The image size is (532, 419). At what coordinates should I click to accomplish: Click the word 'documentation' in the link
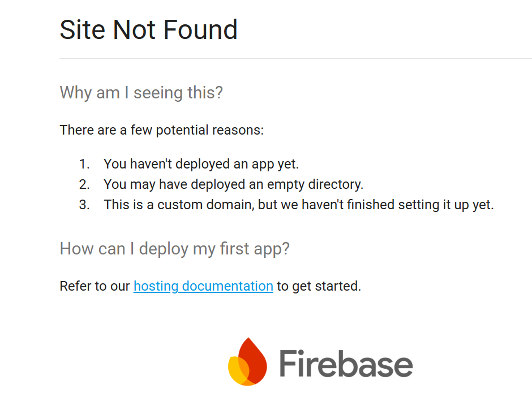point(228,286)
